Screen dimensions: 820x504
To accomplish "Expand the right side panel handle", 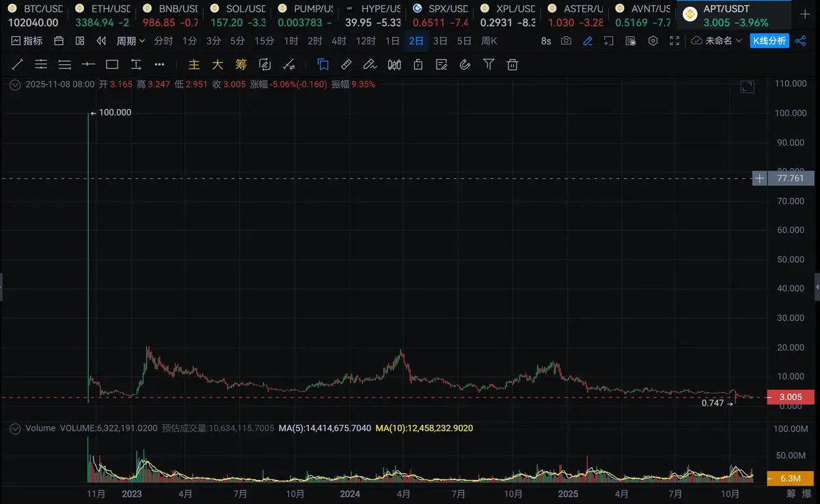I will click(817, 287).
